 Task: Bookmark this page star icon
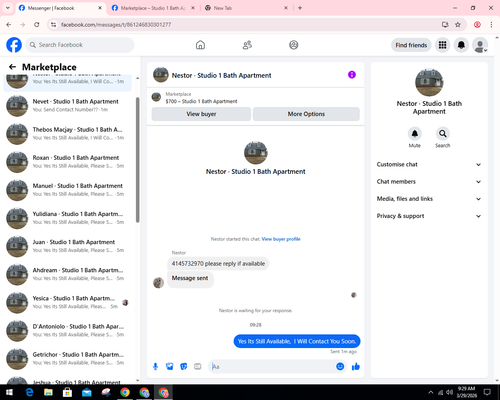tap(458, 25)
